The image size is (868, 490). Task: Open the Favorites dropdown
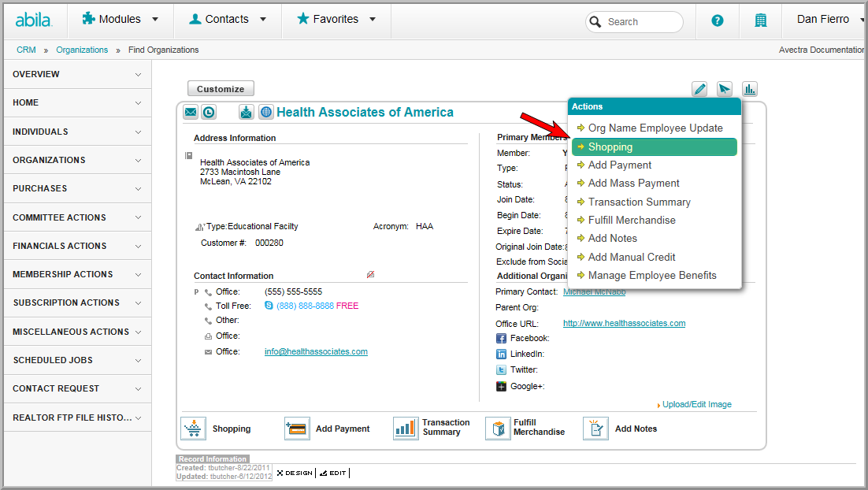pyautogui.click(x=336, y=20)
